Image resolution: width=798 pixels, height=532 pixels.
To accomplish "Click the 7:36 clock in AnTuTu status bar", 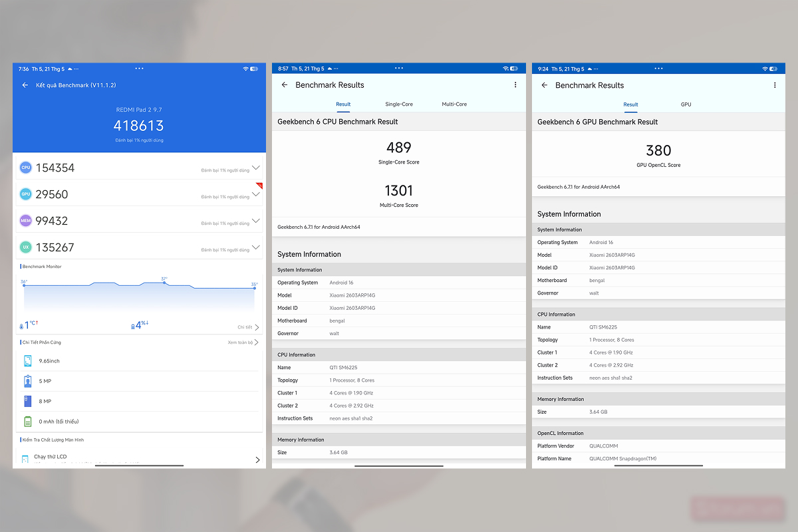I will 23,68.
